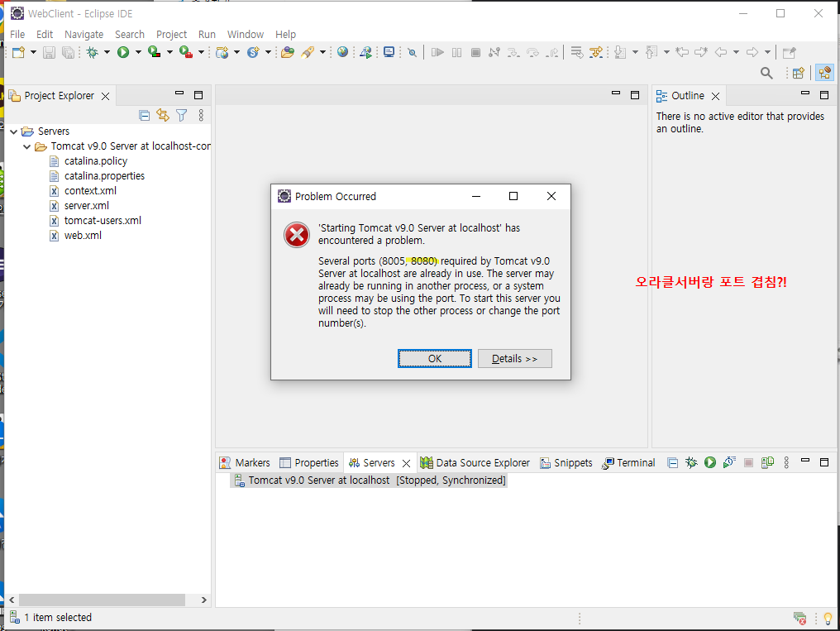Click the Terminate stop icon in toolbar
This screenshot has height=631, width=840.
[x=475, y=52]
